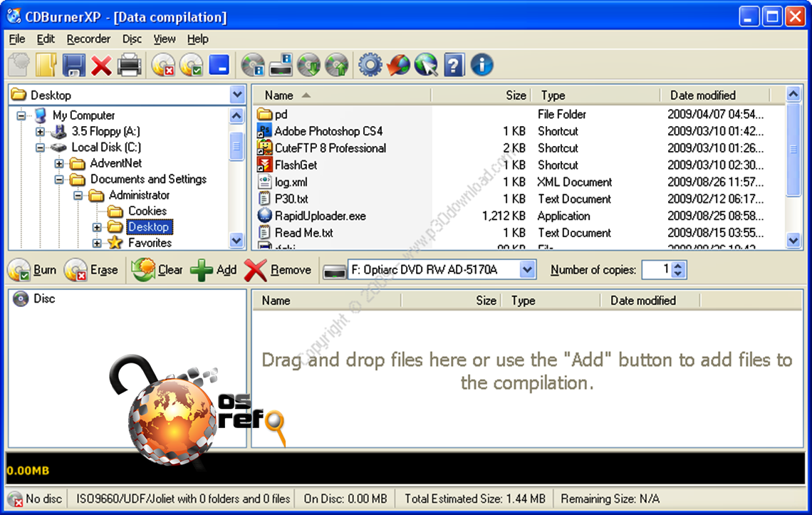Image resolution: width=812 pixels, height=515 pixels.
Task: Click the Clear button
Action: pyautogui.click(x=157, y=270)
